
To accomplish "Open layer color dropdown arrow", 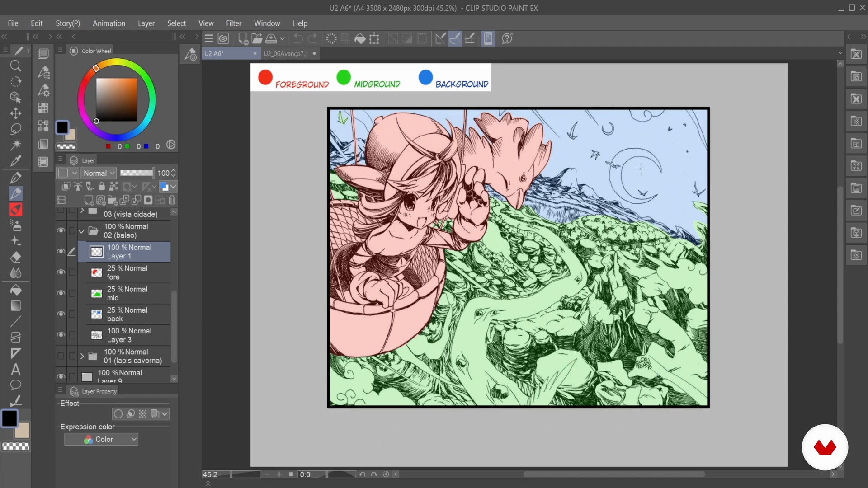I will 173,186.
